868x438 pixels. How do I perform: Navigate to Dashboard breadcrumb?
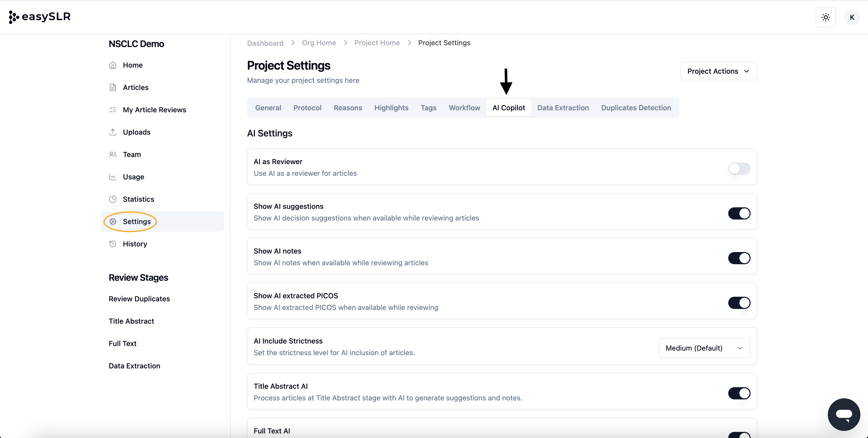pyautogui.click(x=265, y=43)
